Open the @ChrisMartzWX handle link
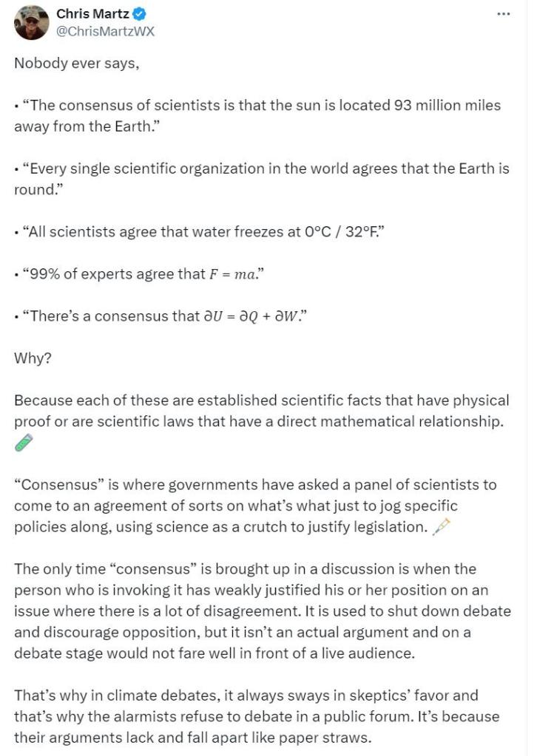537x756 pixels. tap(106, 31)
